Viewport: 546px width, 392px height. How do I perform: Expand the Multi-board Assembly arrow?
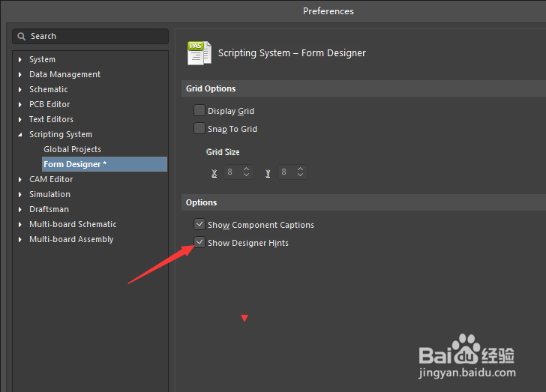pyautogui.click(x=19, y=239)
